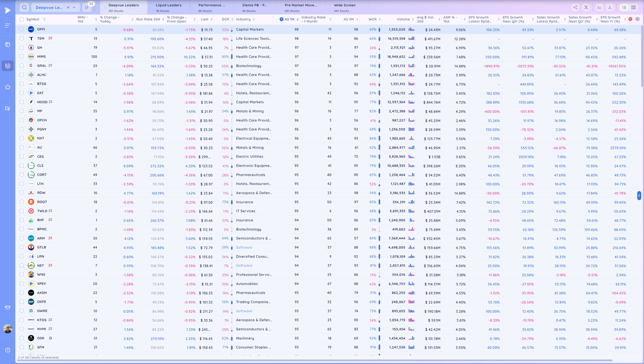Image resolution: width=644 pixels, height=364 pixels.
Task: Toggle the select-all checkbox in header
Action: tap(22, 19)
